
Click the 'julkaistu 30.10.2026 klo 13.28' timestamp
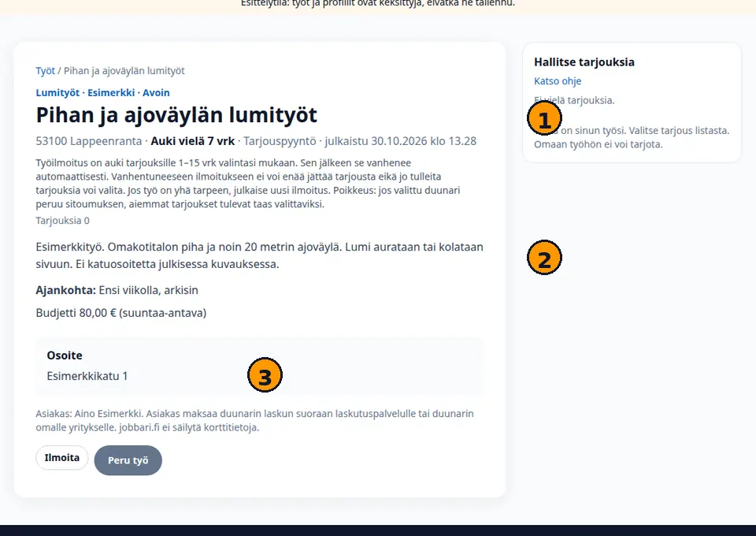[400, 141]
